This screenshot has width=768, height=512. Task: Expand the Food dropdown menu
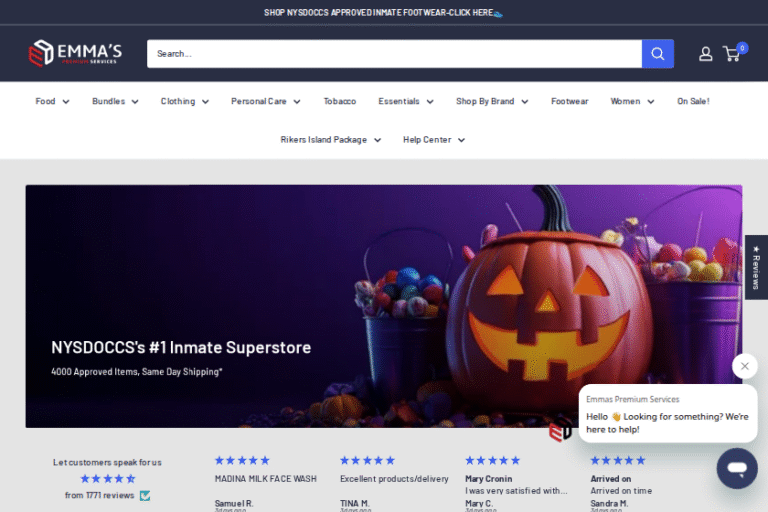(x=52, y=101)
